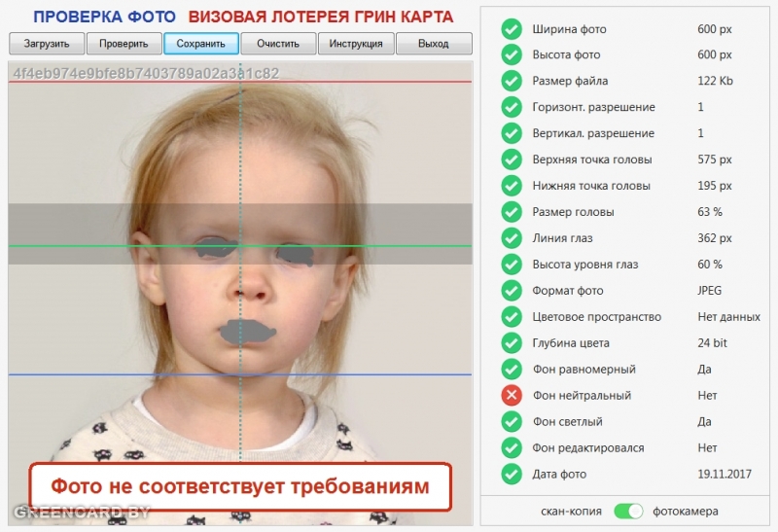Click the 'фотокамера' label

coord(686,512)
